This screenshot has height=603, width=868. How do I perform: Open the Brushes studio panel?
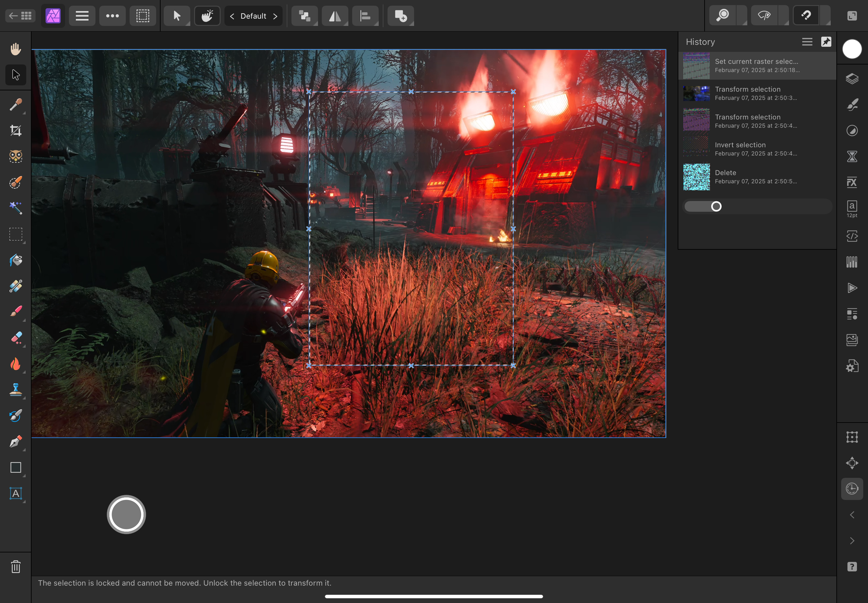[852, 105]
